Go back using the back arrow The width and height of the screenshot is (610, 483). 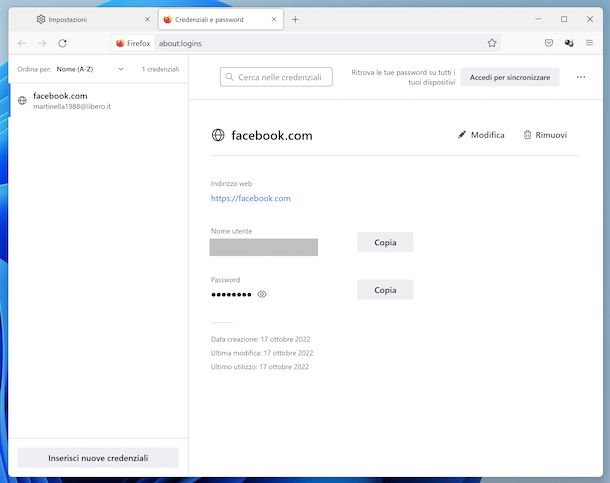pyautogui.click(x=22, y=43)
